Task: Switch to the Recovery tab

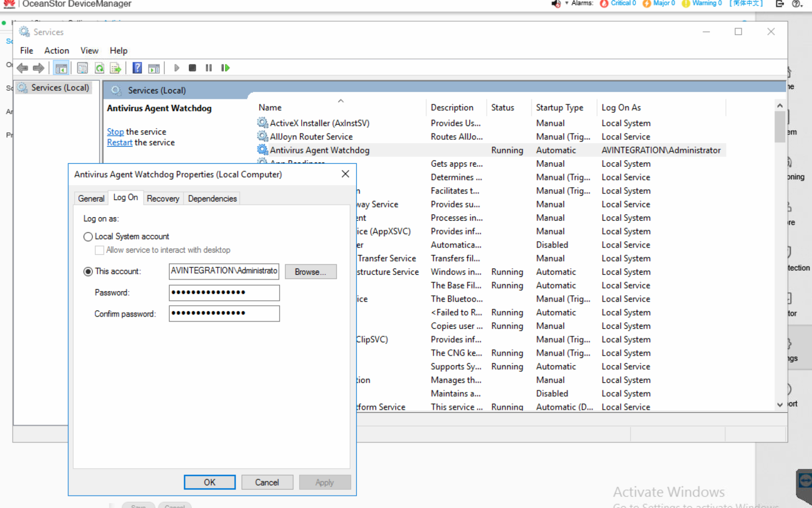Action: (x=163, y=198)
